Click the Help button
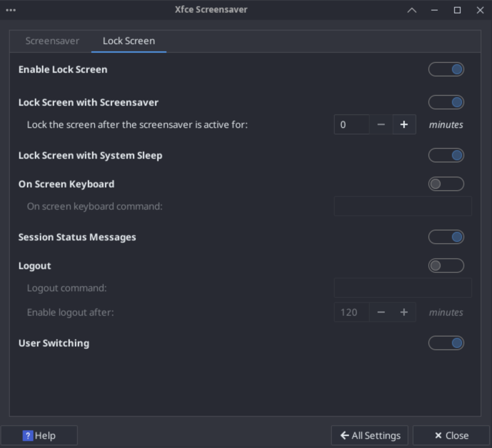This screenshot has width=492, height=448. coord(39,435)
